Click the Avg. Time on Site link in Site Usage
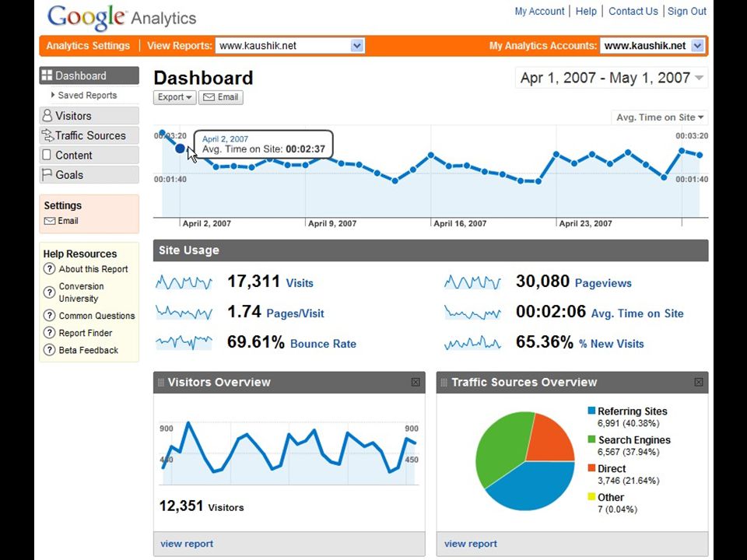 tap(637, 313)
